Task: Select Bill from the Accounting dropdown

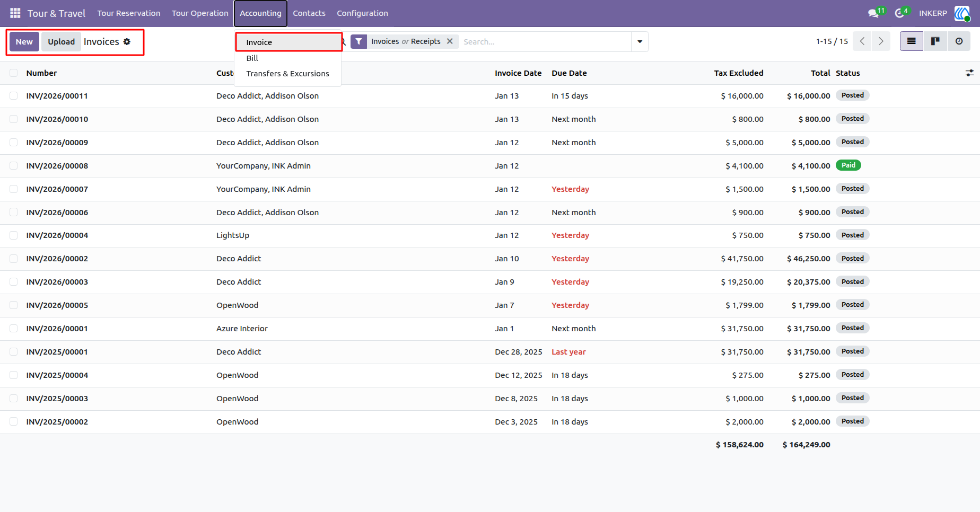Action: click(x=287, y=58)
